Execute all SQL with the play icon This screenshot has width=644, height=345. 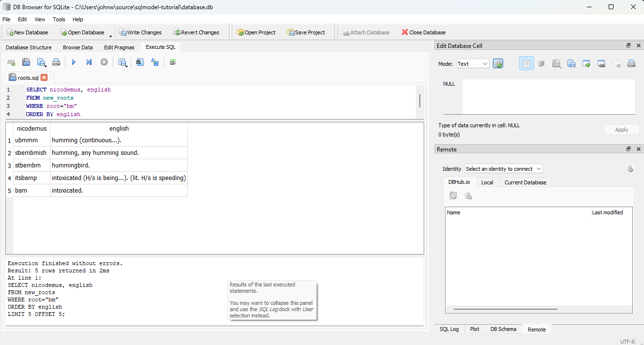74,62
